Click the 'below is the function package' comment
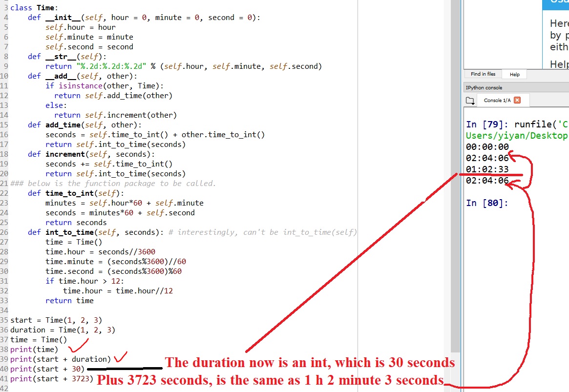Image resolution: width=569 pixels, height=392 pixels. [121, 184]
